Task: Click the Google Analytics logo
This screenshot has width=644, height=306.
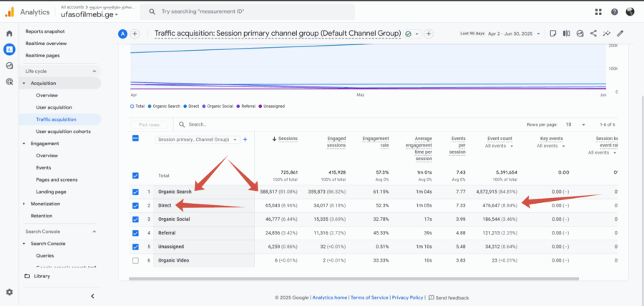Action: click(9, 12)
